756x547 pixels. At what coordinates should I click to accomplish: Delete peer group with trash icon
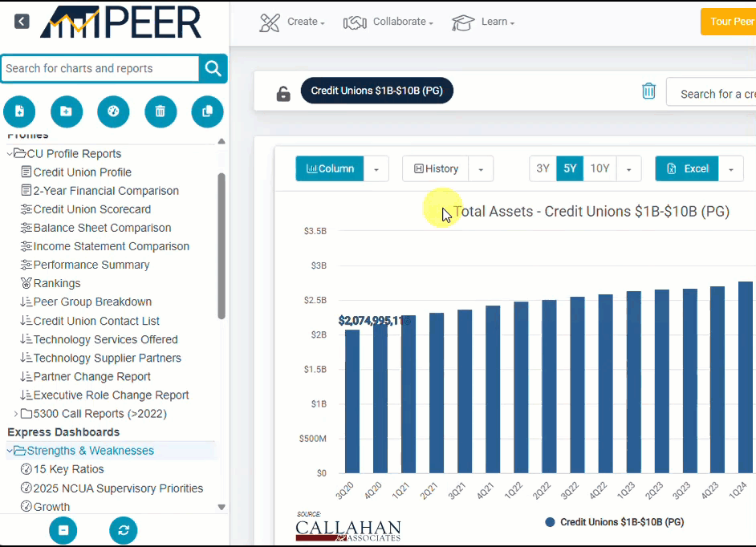coord(648,91)
